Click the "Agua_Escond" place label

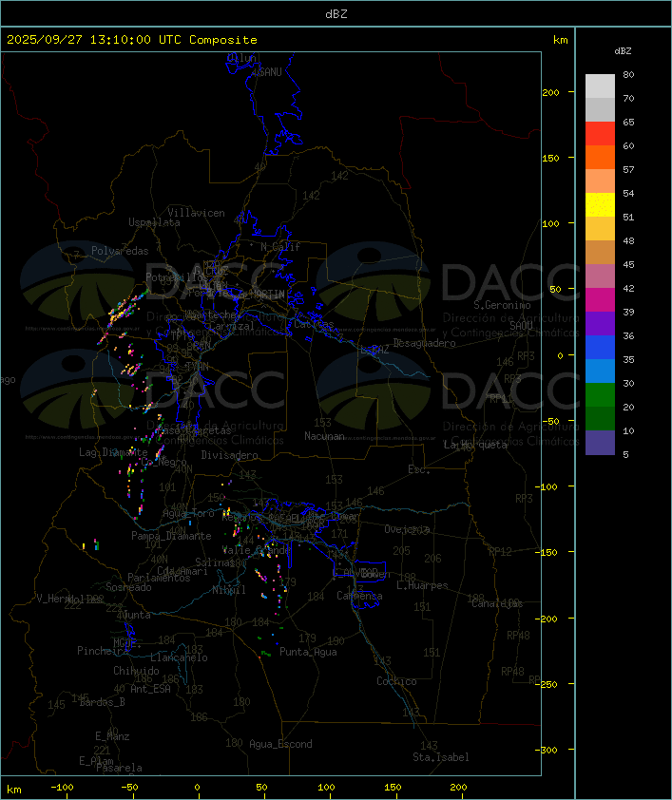(x=280, y=744)
